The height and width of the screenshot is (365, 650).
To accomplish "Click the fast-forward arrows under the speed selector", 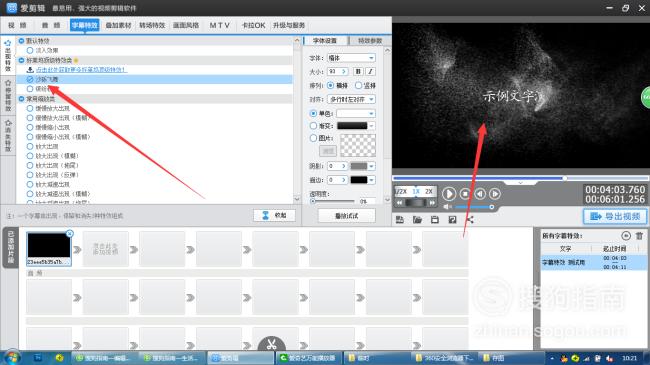I will pos(432,203).
